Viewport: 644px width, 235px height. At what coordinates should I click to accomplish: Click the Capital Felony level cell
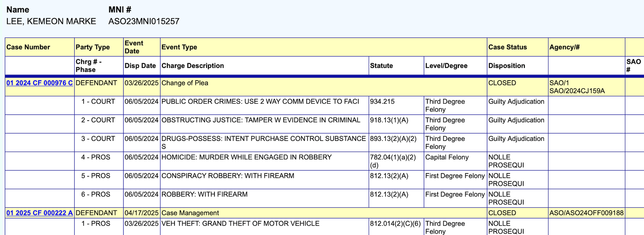click(447, 157)
